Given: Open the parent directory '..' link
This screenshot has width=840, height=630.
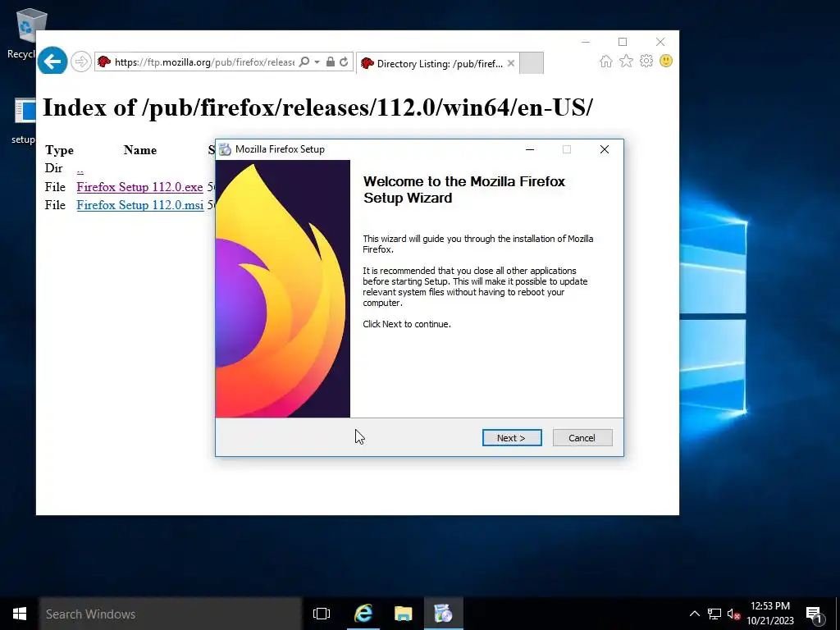Looking at the screenshot, I should coord(80,169).
